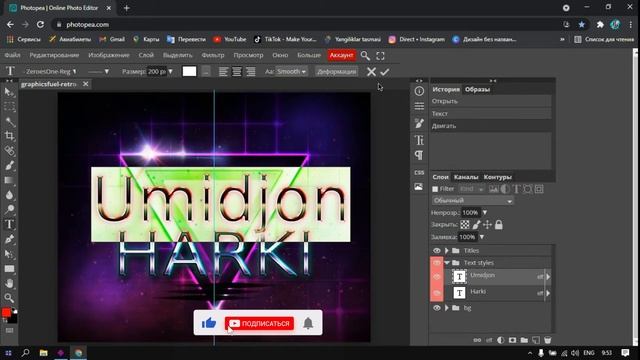The height and width of the screenshot is (360, 640).
Task: Create new folder in layers panel
Action: (524, 340)
